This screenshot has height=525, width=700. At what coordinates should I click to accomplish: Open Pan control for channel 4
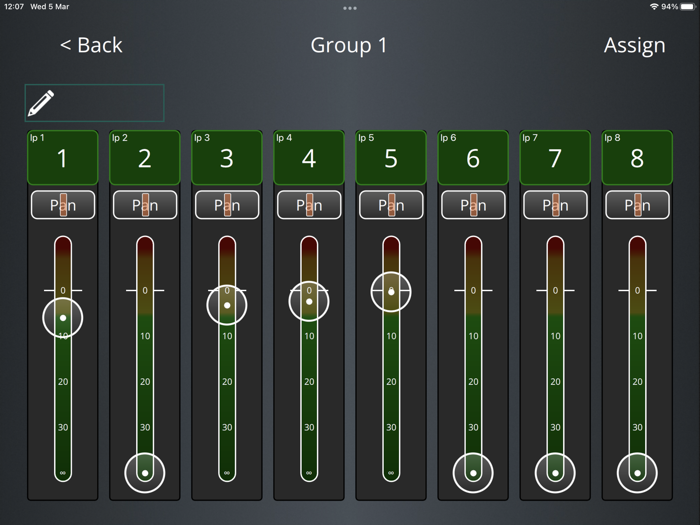(309, 205)
